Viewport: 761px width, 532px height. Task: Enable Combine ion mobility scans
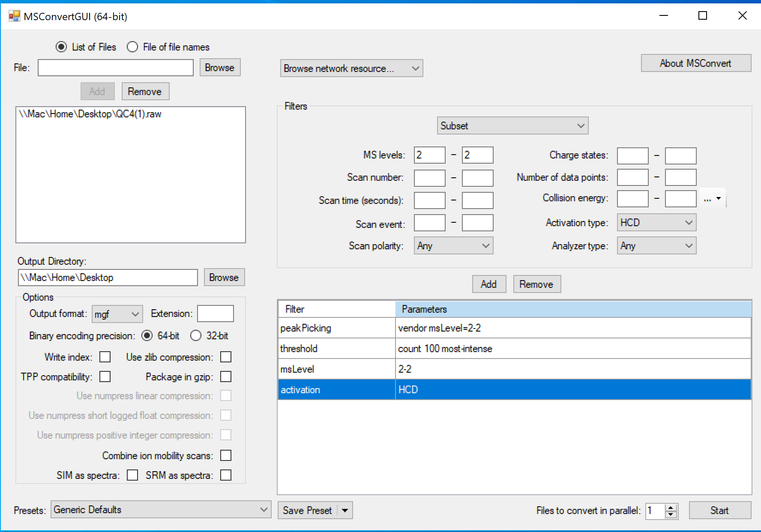tap(226, 455)
